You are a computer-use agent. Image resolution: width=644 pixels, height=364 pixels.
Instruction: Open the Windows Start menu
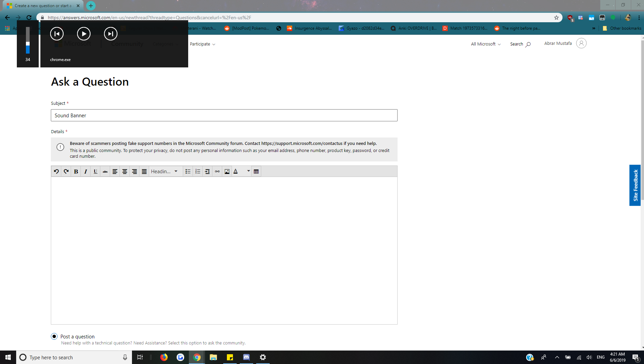8,357
